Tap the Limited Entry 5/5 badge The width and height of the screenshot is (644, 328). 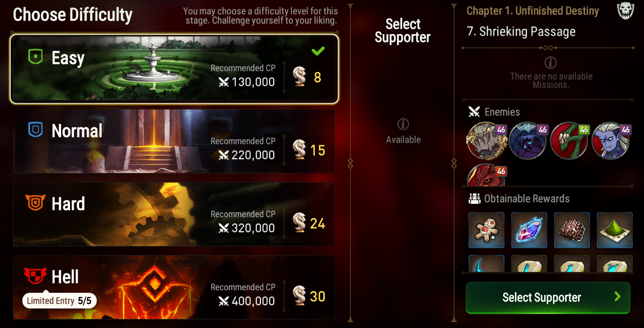(x=59, y=301)
